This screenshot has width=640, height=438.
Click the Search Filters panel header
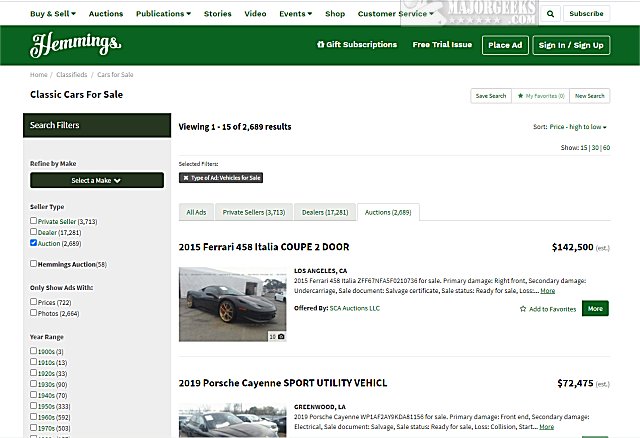coord(97,125)
